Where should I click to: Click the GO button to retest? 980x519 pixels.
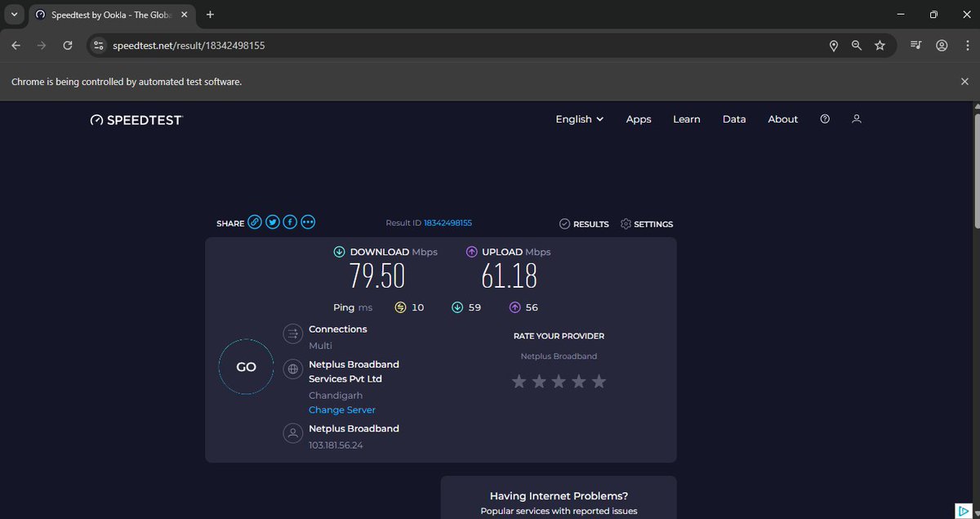[245, 366]
